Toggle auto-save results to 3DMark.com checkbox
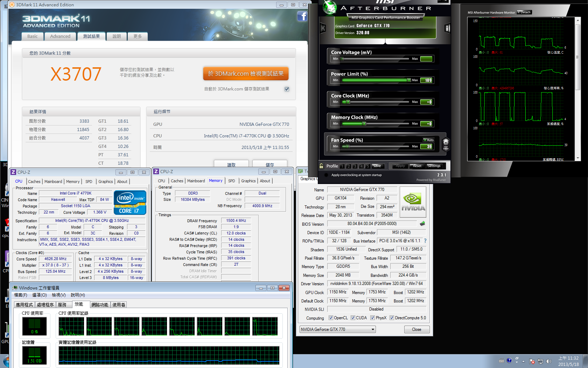 [287, 89]
